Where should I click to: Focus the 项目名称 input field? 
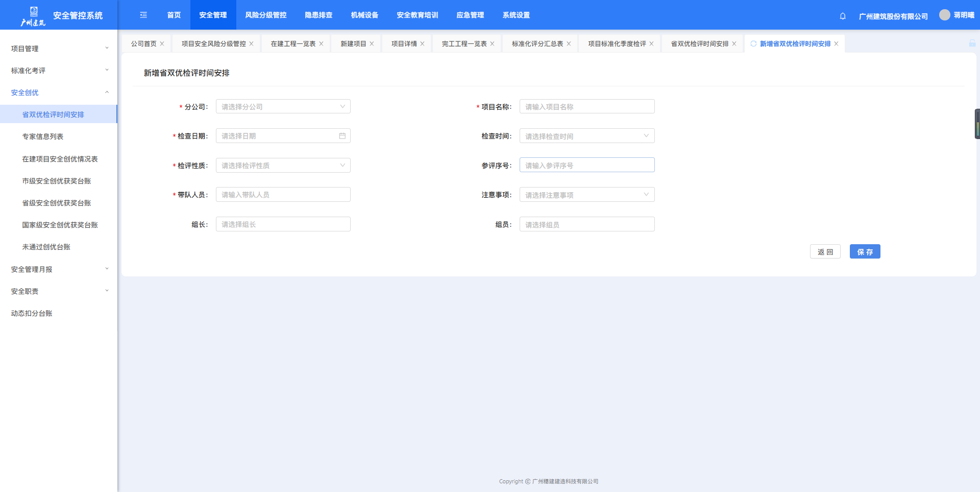pos(586,107)
